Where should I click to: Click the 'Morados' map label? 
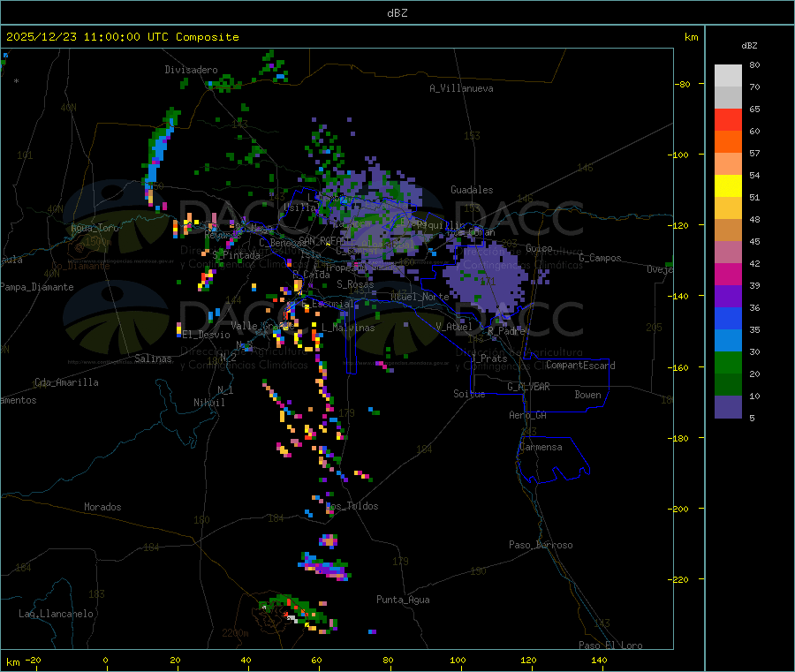(x=102, y=507)
